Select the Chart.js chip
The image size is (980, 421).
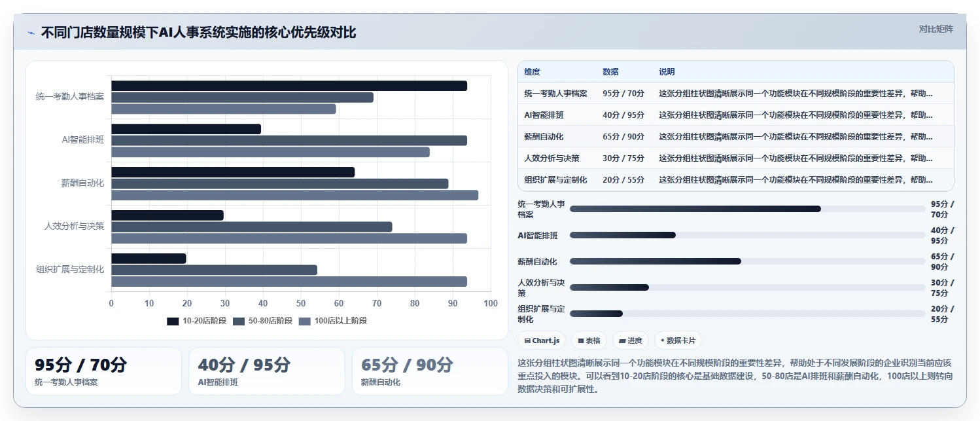click(542, 340)
